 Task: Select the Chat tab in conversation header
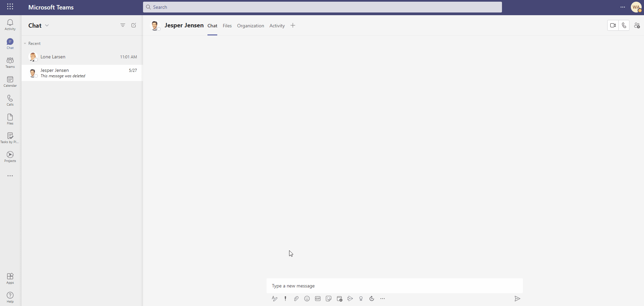click(212, 26)
